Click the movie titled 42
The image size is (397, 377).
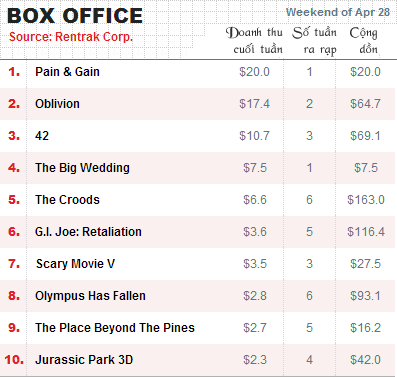pos(42,136)
